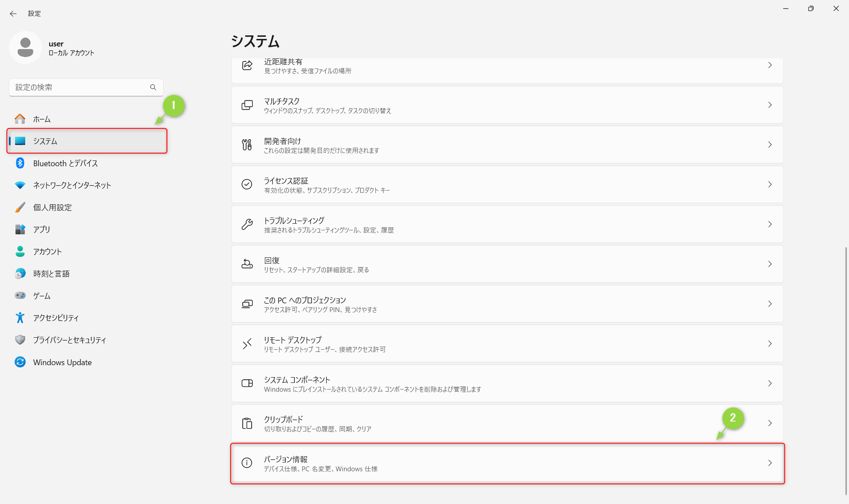Open the 開発者向け chevron arrow
The height and width of the screenshot is (504, 849).
[x=770, y=145]
